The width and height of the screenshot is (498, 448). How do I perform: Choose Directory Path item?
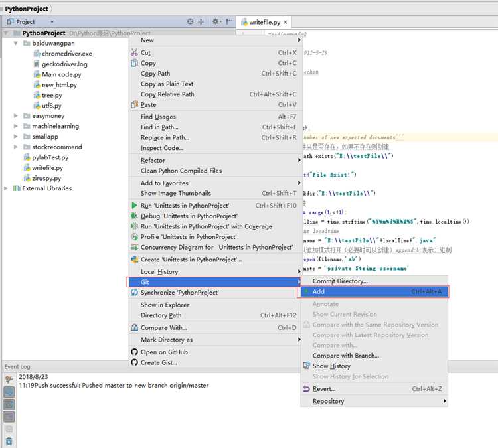tap(215, 315)
